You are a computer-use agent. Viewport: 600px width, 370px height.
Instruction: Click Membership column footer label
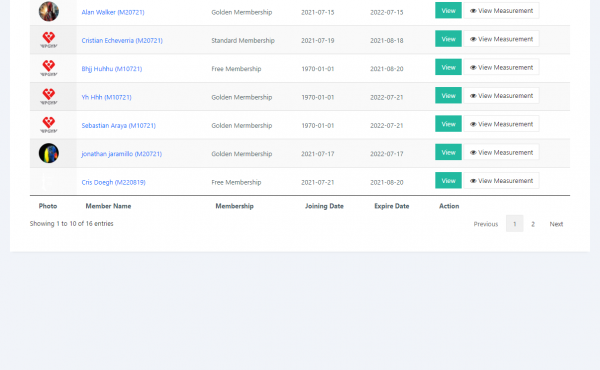click(x=235, y=206)
